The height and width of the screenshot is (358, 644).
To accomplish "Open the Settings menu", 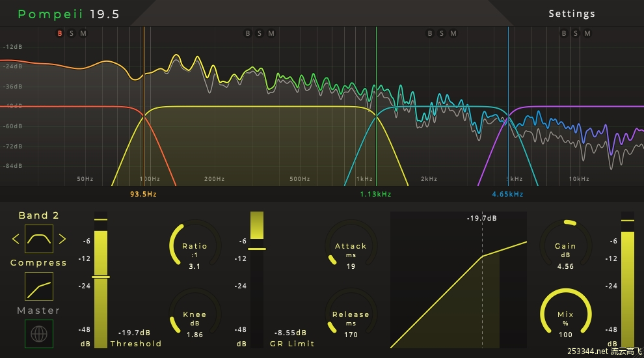I will coord(572,14).
